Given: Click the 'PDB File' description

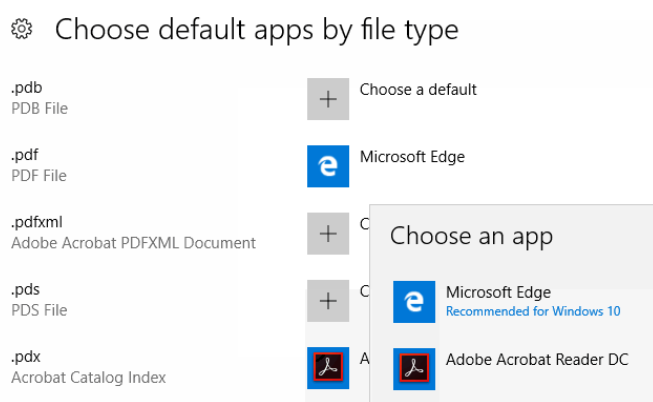Looking at the screenshot, I should [x=40, y=109].
